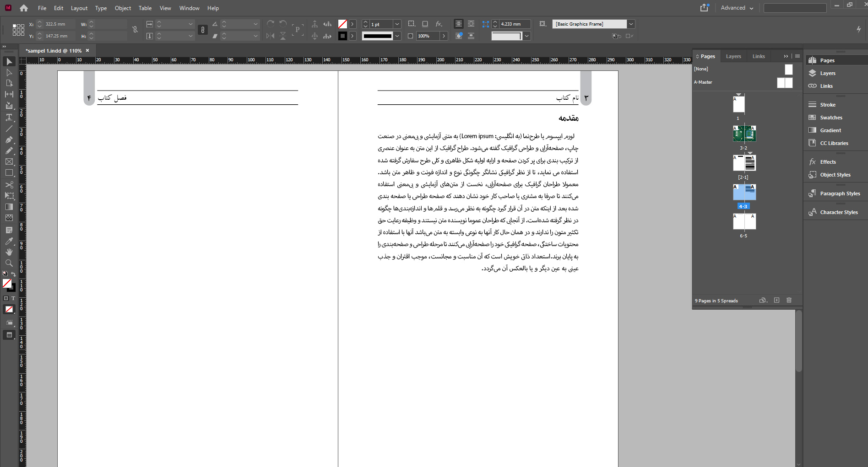
Task: Click the Direct Selection tool
Action: pos(9,72)
